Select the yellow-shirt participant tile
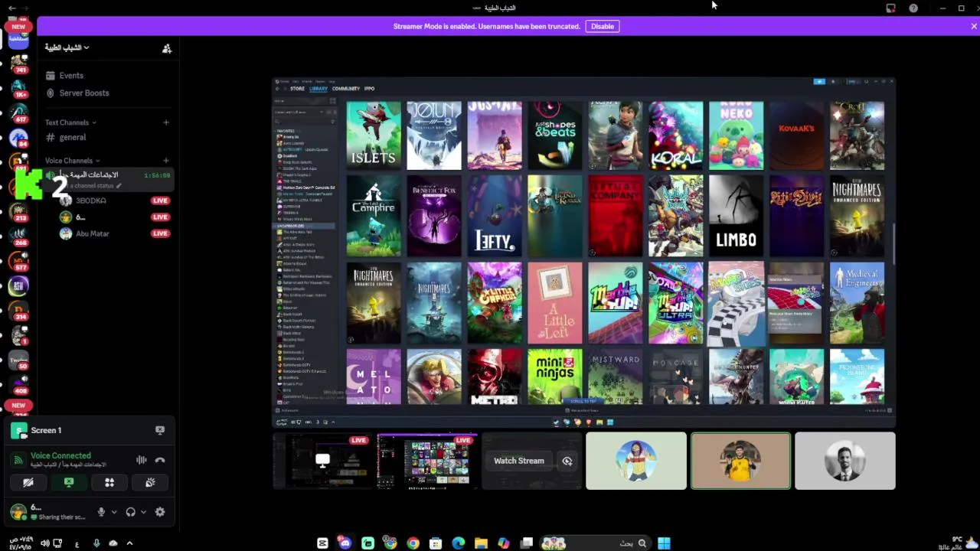 (x=740, y=461)
